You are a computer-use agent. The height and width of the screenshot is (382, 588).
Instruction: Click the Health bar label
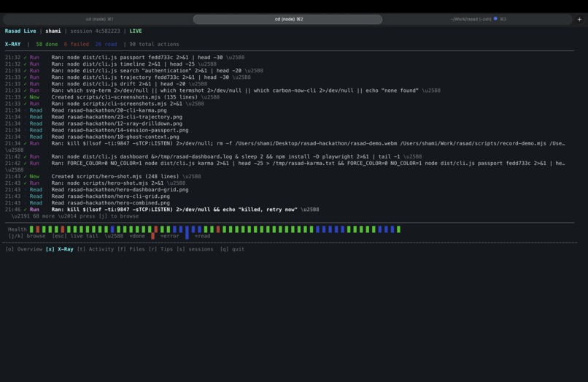(18, 229)
